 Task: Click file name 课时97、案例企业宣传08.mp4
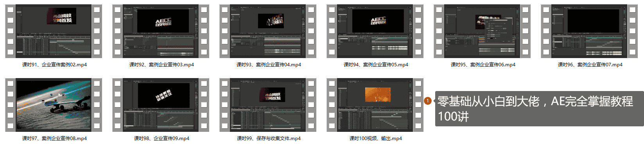pyautogui.click(x=54, y=139)
